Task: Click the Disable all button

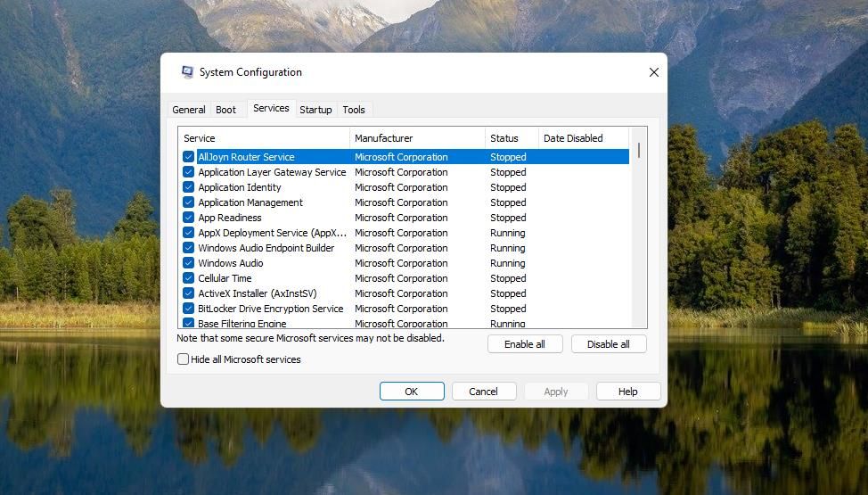Action: click(x=609, y=344)
